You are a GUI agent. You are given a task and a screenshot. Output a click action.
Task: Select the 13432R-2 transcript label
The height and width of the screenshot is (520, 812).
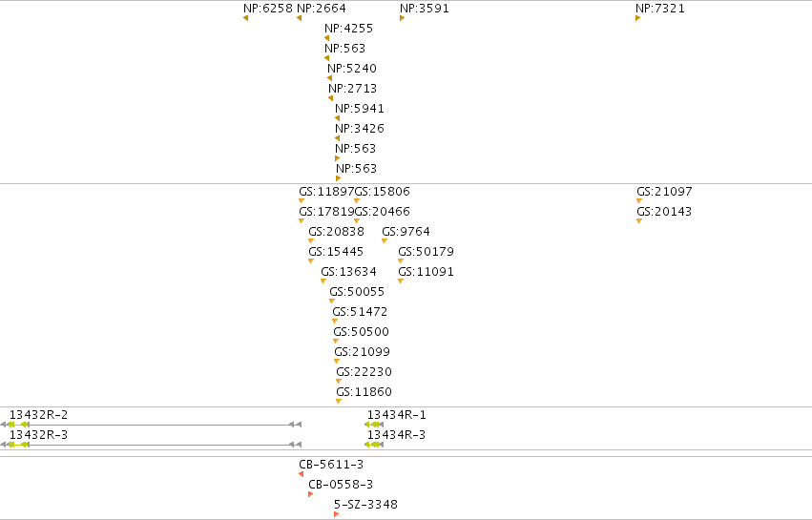[x=39, y=415]
